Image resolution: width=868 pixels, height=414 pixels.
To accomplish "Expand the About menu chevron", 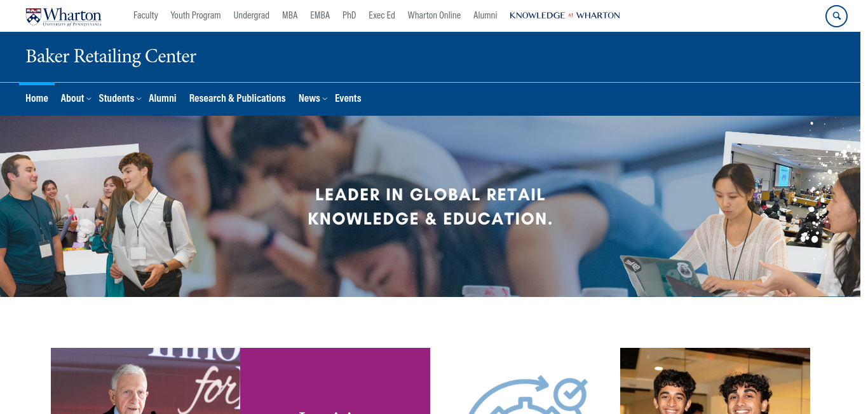I will 89,99.
